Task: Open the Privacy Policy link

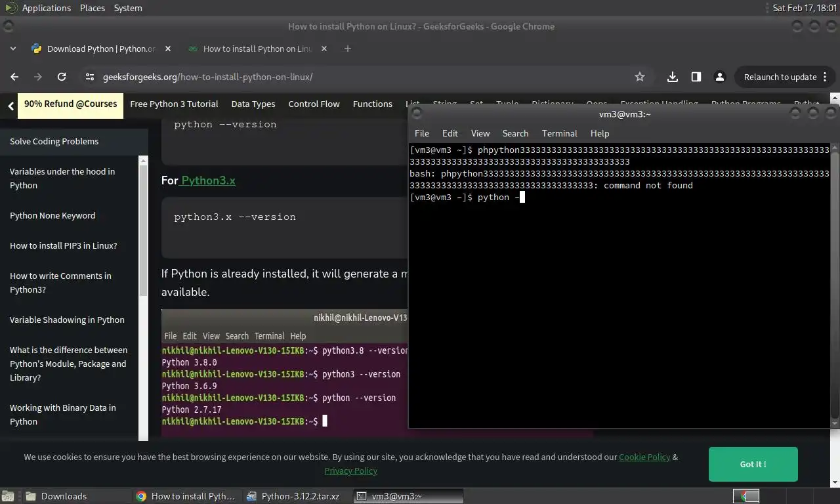Action: tap(350, 471)
